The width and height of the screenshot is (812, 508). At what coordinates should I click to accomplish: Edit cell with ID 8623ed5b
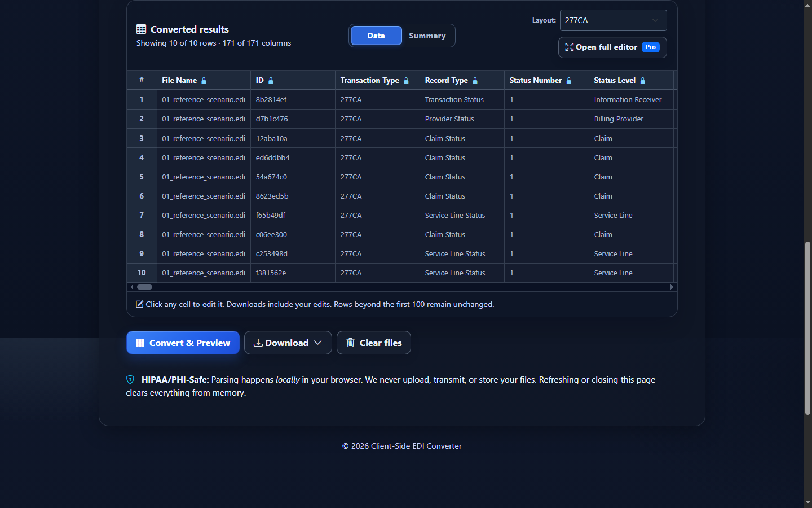(293, 196)
